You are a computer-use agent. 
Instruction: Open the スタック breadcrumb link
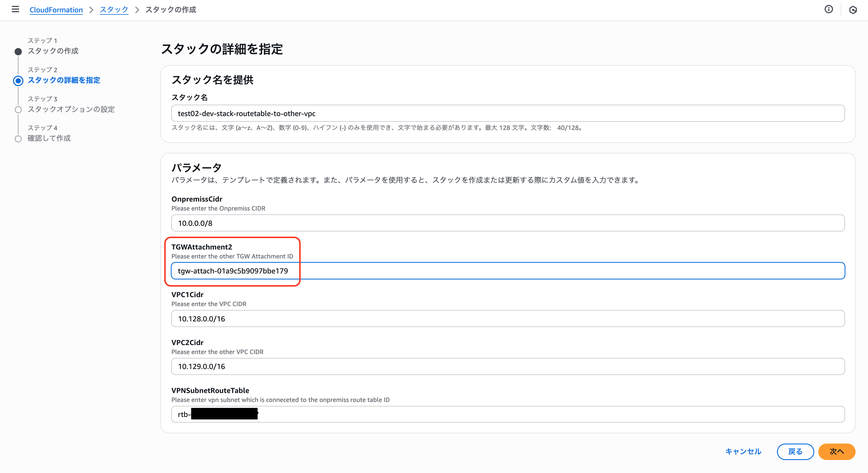pos(114,10)
